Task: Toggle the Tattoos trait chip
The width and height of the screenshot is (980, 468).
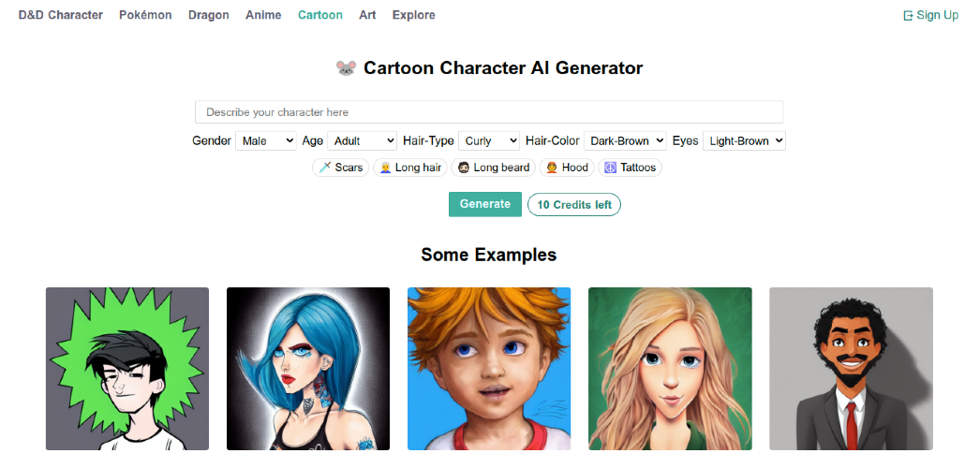Action: pyautogui.click(x=630, y=168)
